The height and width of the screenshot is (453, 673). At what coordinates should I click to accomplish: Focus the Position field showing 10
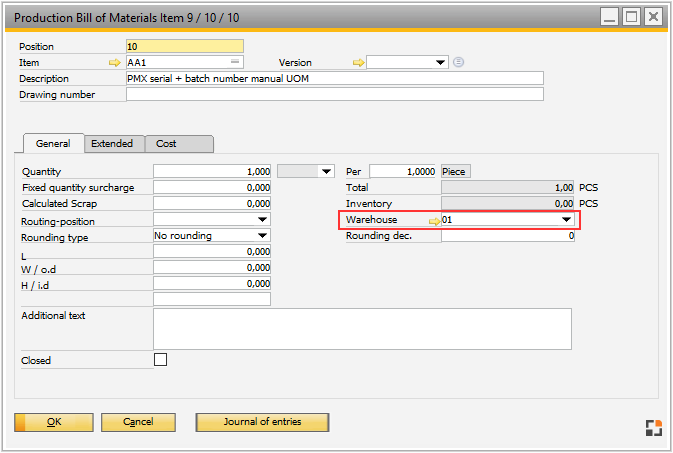tap(185, 46)
